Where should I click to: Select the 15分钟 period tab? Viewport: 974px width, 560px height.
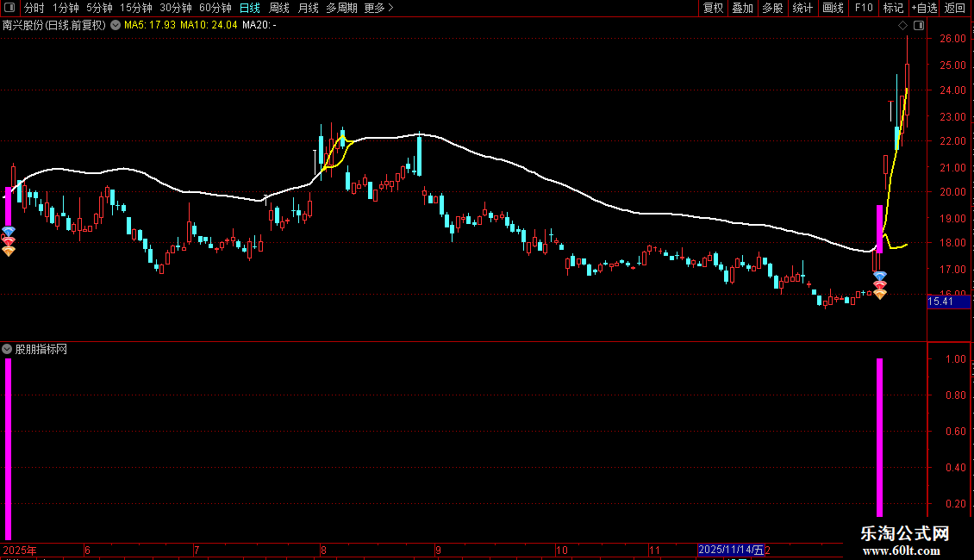tap(135, 8)
